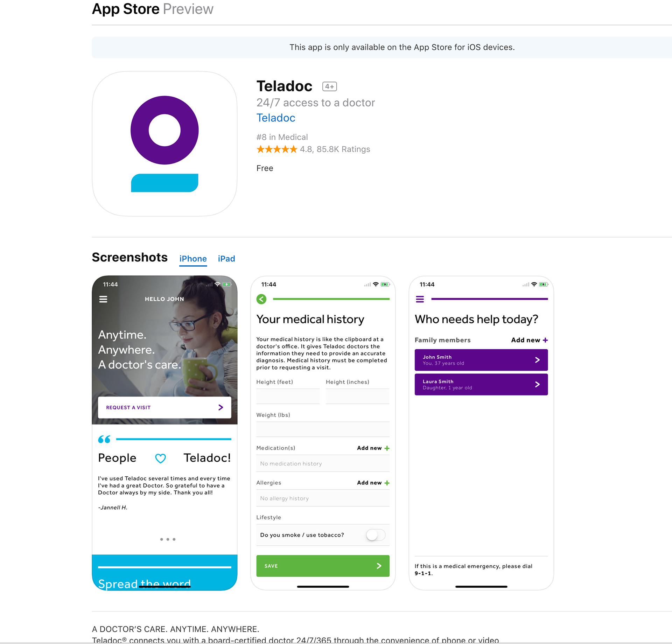
Task: Click the Weight (lbs) input field
Action: (323, 429)
